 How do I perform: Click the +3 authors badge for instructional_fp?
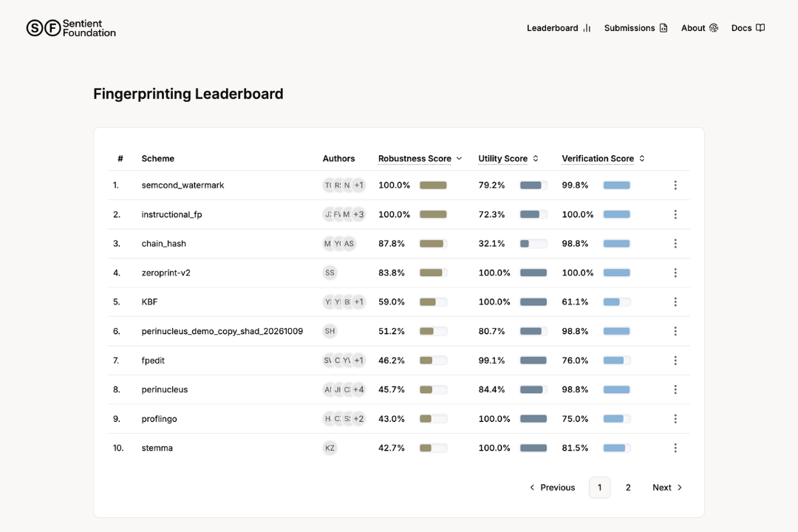359,214
